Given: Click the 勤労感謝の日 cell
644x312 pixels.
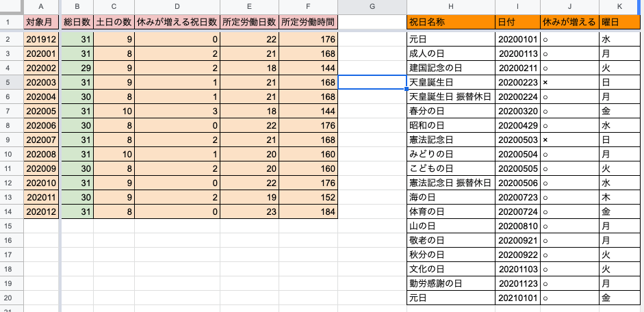Looking at the screenshot, I should tap(451, 284).
